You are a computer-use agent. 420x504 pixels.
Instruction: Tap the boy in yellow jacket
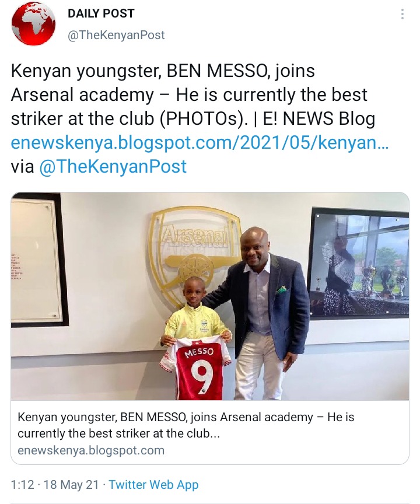click(x=197, y=338)
